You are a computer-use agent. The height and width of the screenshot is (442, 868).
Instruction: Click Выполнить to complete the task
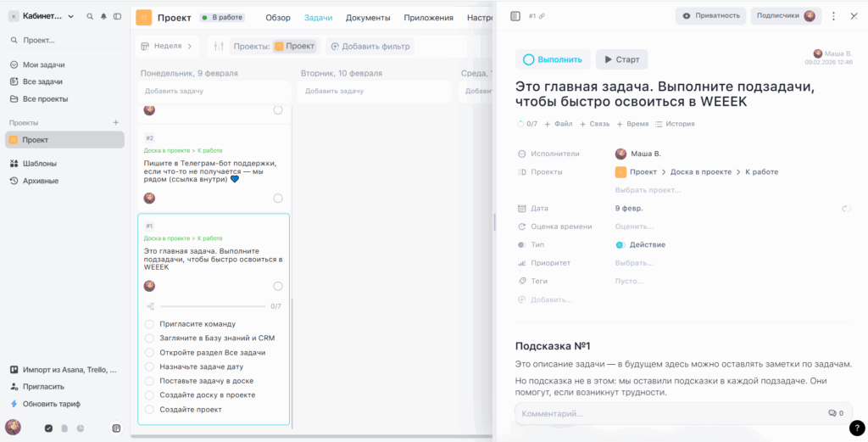553,59
